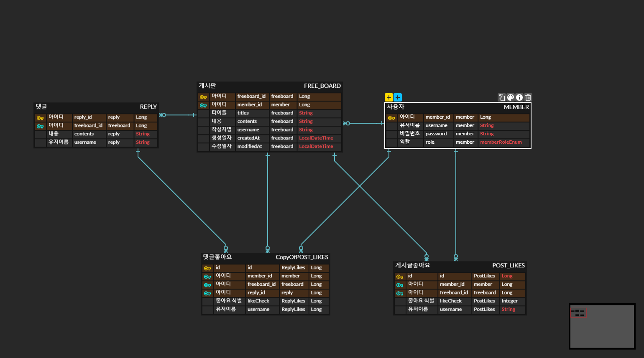The image size is (644, 358).
Task: Click the blue key icon in POST_LIKES member_id row
Action: pos(400,285)
